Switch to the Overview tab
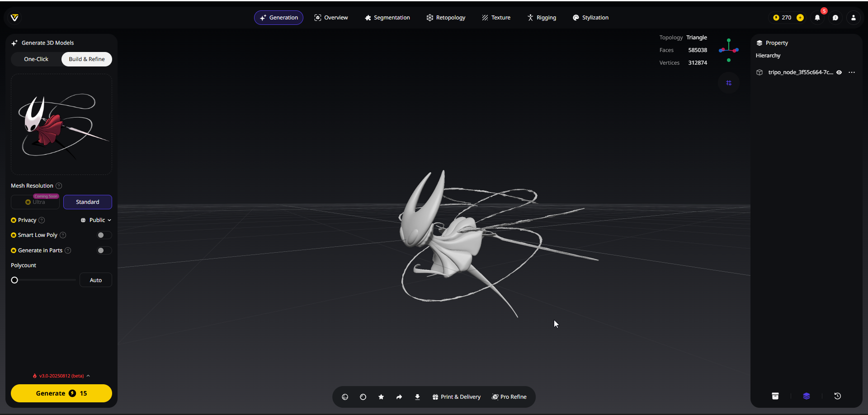Viewport: 868px width, 415px height. coord(331,18)
